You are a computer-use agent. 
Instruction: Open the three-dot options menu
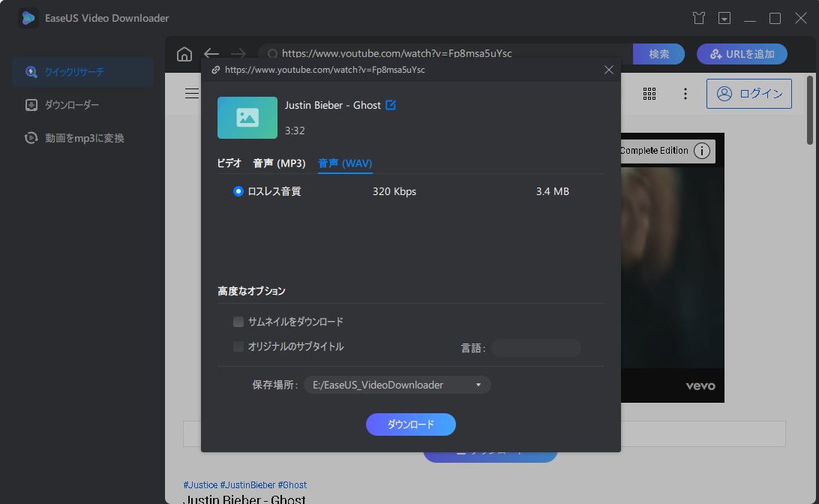(x=685, y=93)
